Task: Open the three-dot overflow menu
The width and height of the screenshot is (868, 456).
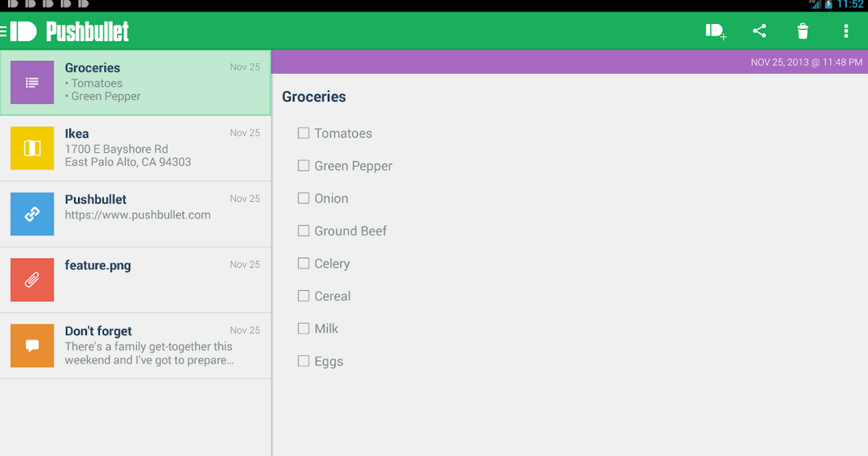Action: pyautogui.click(x=846, y=31)
